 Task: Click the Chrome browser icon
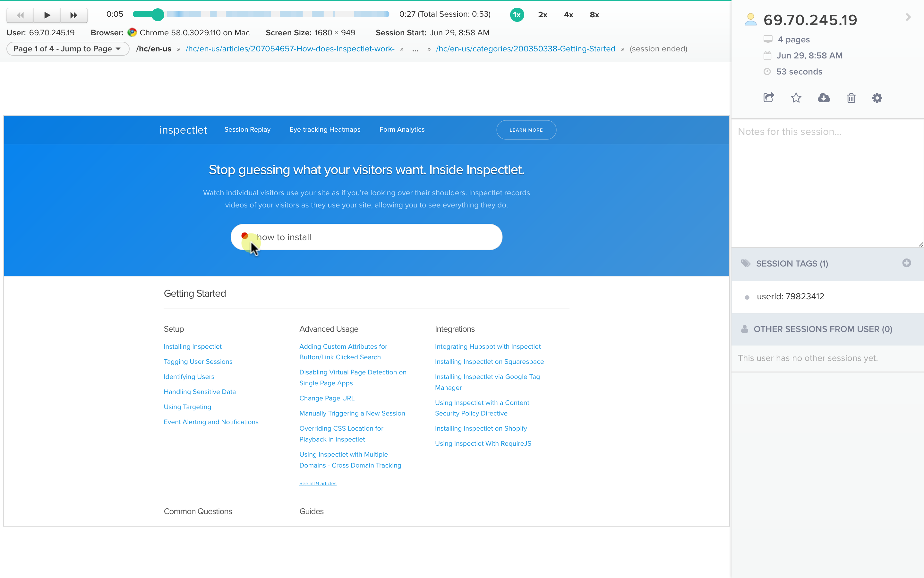[132, 32]
